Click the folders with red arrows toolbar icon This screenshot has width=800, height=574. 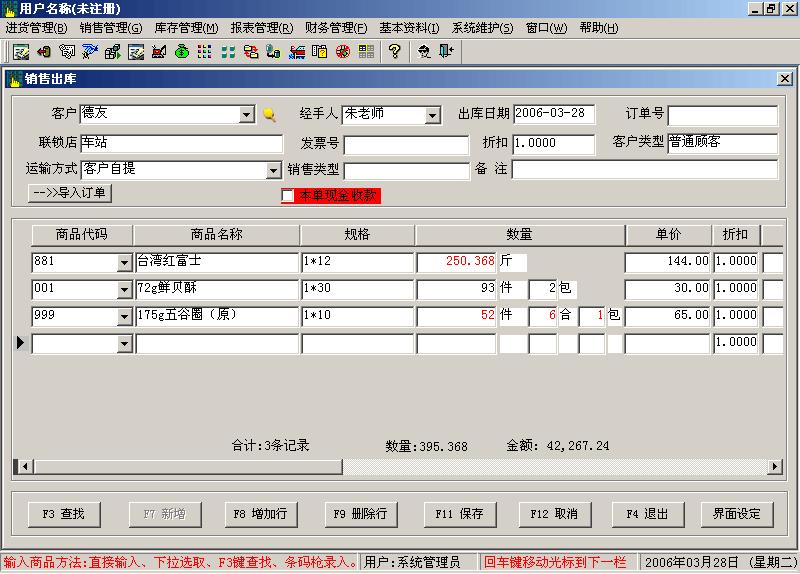[251, 52]
